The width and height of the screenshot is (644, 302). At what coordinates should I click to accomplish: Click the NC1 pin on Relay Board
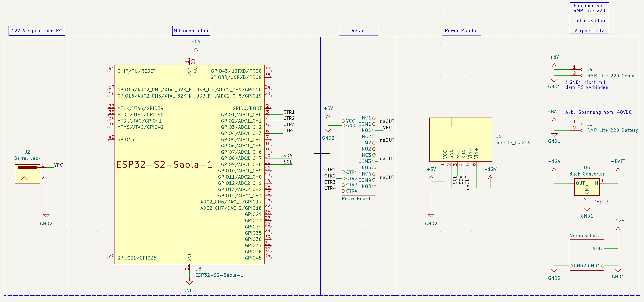(x=374, y=118)
